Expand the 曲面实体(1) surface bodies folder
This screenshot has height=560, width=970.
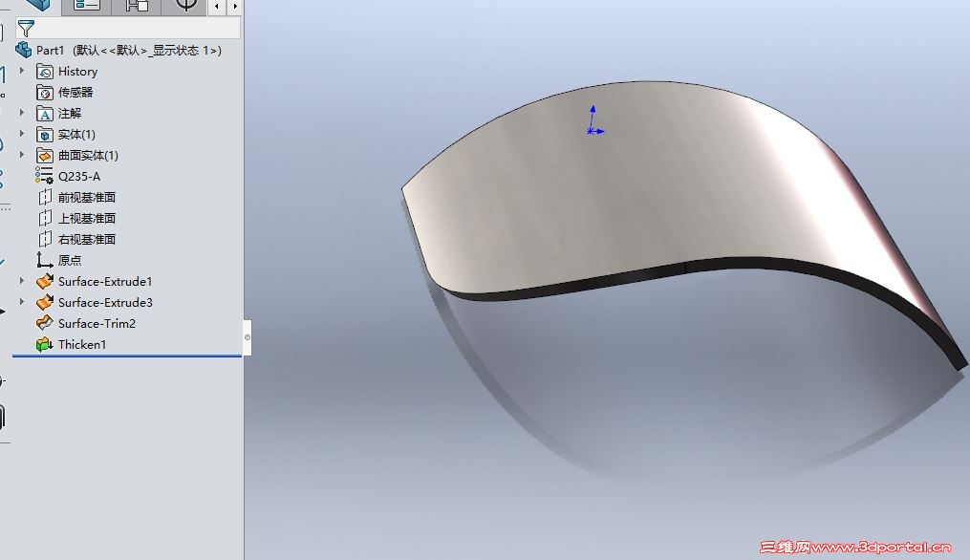[x=22, y=156]
